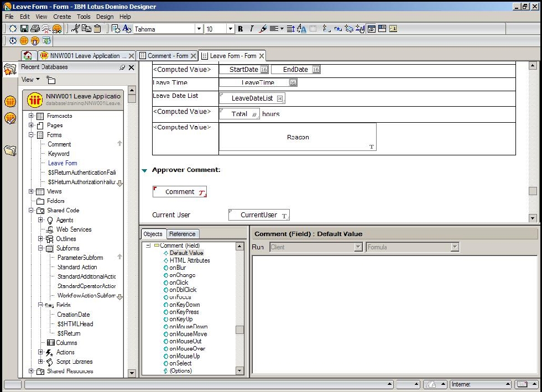542x392 pixels.
Task: Open the File menu
Action: point(9,17)
